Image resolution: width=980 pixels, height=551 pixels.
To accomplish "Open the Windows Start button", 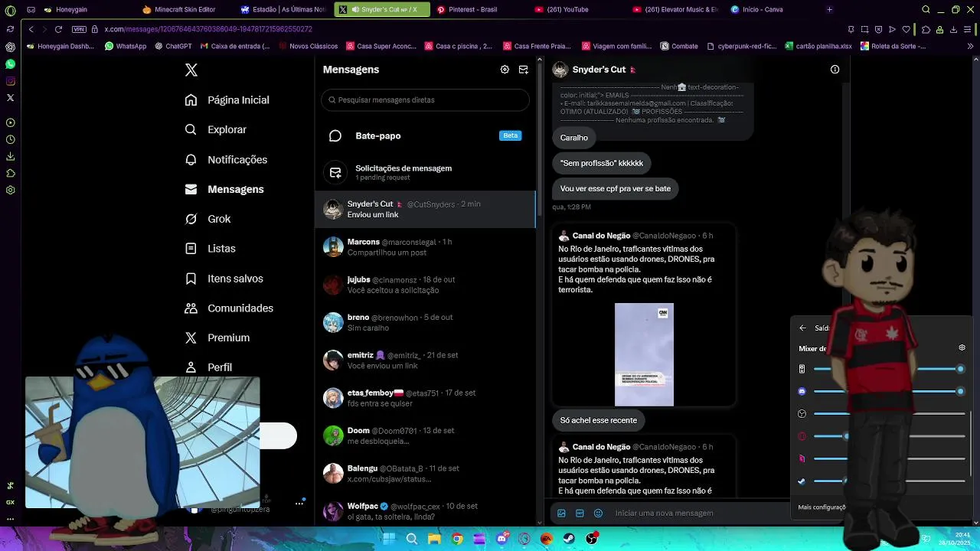I will (389, 539).
